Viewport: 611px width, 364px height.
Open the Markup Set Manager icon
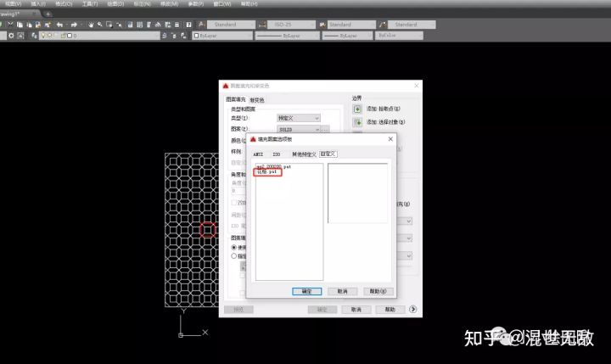click(167, 25)
